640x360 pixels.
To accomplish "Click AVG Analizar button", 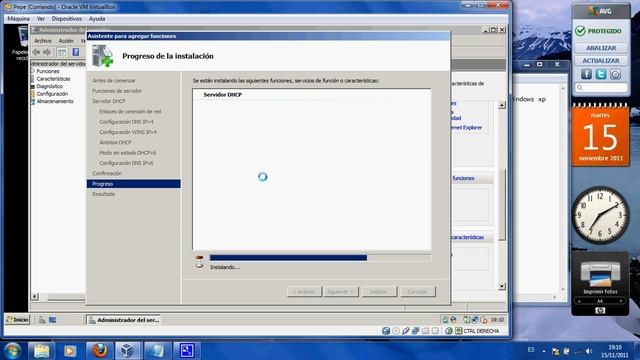I will [601, 48].
